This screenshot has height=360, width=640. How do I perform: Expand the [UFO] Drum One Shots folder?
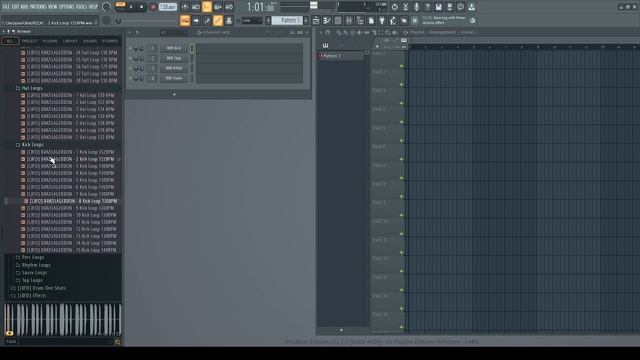41,288
